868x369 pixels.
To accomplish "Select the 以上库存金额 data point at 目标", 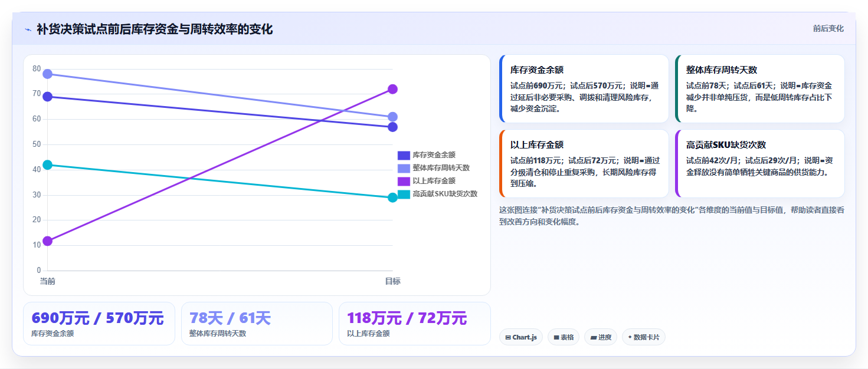I will [x=392, y=89].
